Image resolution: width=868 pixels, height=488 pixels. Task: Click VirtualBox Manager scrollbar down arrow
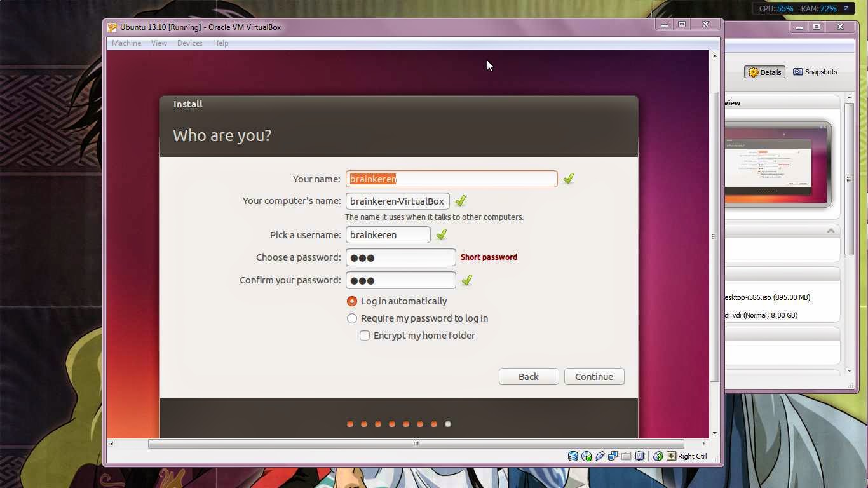(850, 370)
